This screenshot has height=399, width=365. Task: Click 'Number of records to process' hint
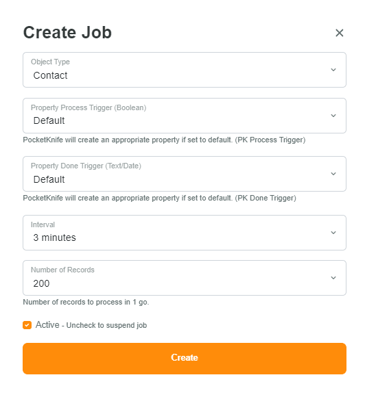pos(86,302)
